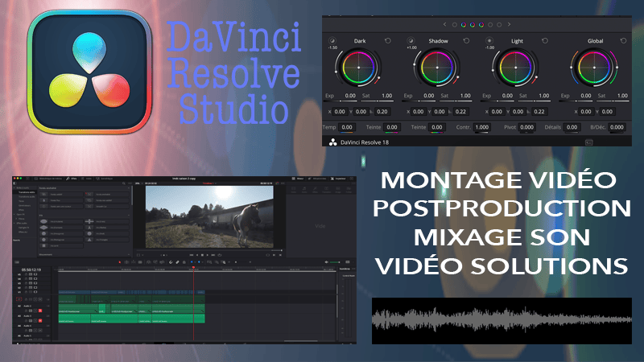Image resolution: width=644 pixels, height=362 pixels.
Task: Click the Shadow zone falloff icon
Action: 411,41
